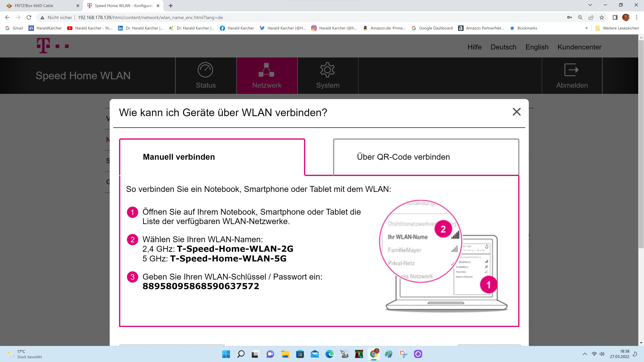
Task: Open the Hilfe link
Action: [x=474, y=47]
